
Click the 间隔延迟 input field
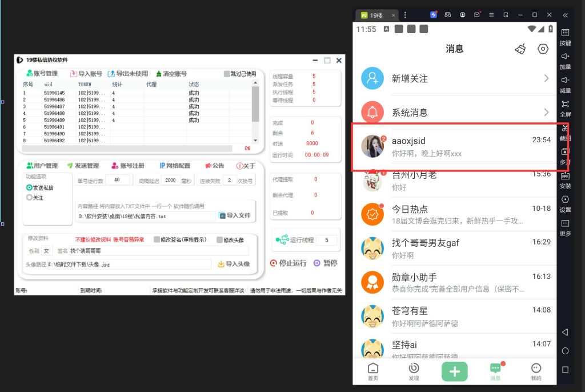[170, 180]
